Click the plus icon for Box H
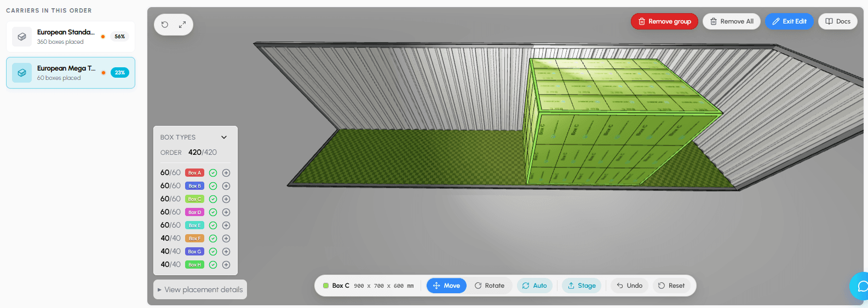Image resolution: width=868 pixels, height=308 pixels. [226, 265]
